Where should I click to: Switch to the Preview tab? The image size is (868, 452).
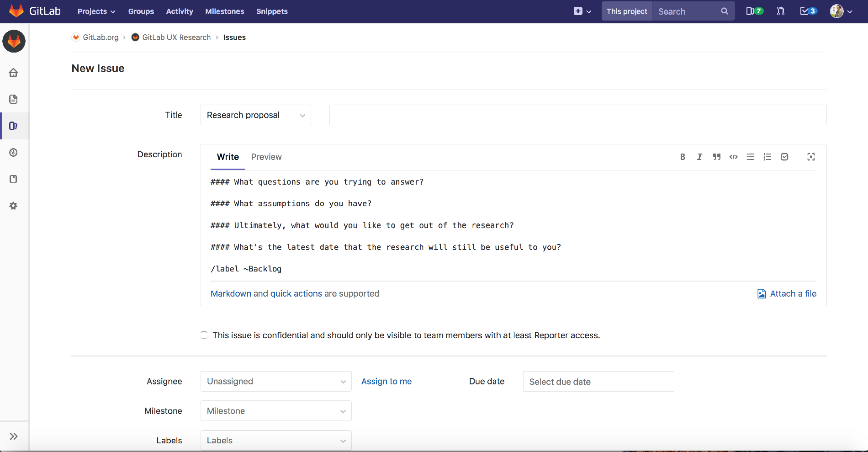pos(266,157)
